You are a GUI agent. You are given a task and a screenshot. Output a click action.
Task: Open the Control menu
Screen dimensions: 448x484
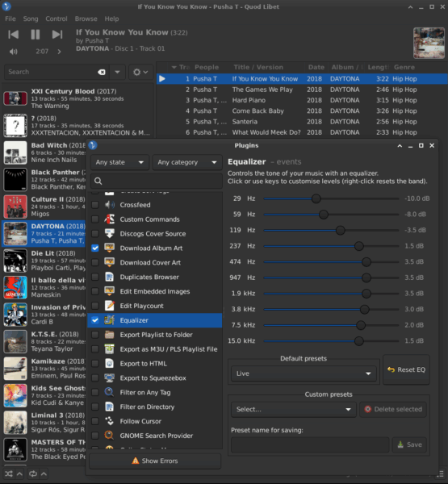pos(57,19)
